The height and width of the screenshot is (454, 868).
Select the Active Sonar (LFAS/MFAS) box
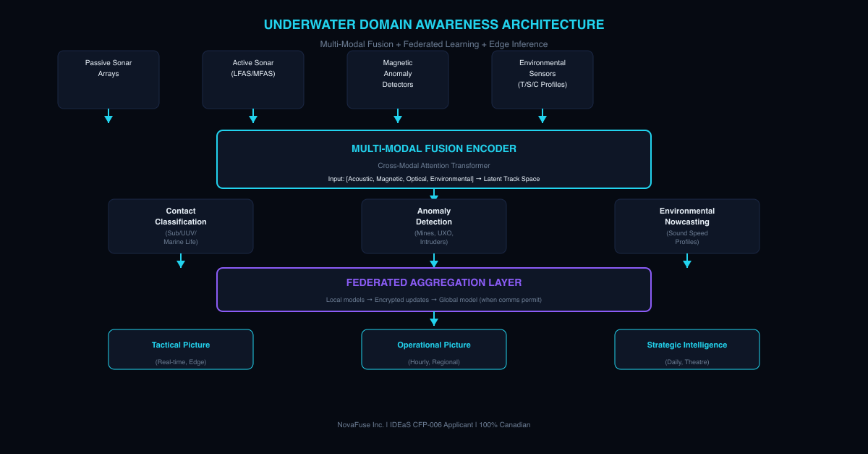[253, 80]
